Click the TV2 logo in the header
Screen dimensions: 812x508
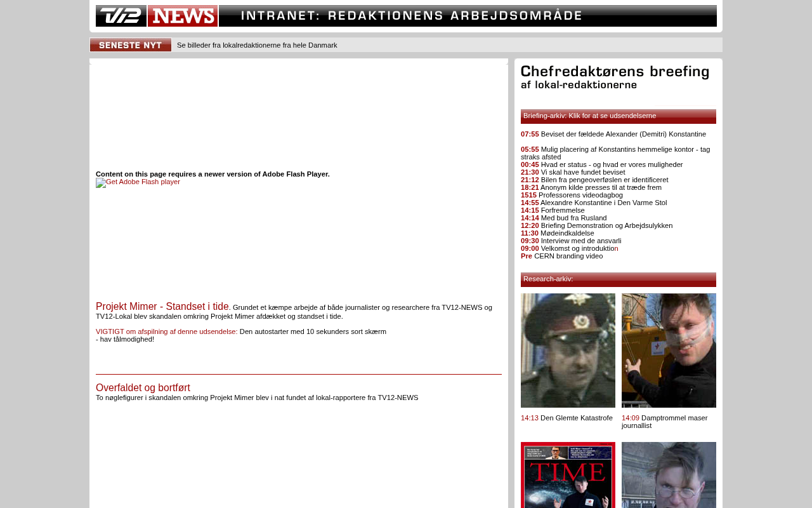[x=121, y=16]
